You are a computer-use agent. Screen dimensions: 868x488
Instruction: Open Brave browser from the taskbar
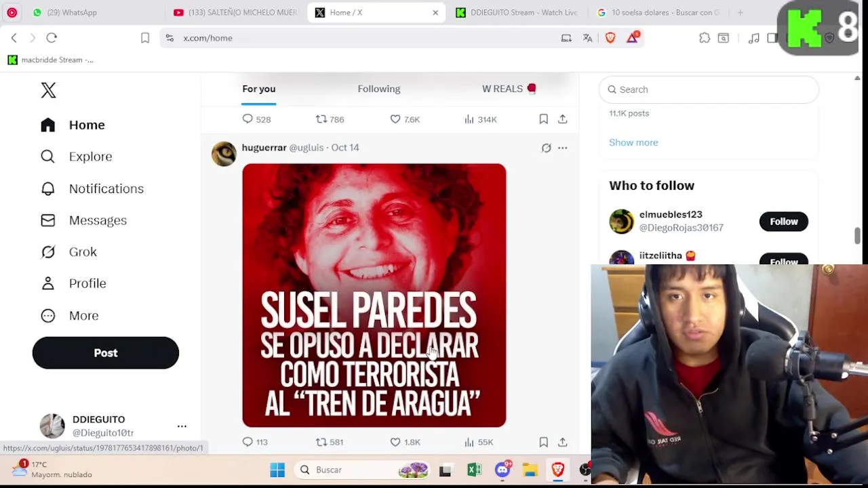[557, 470]
